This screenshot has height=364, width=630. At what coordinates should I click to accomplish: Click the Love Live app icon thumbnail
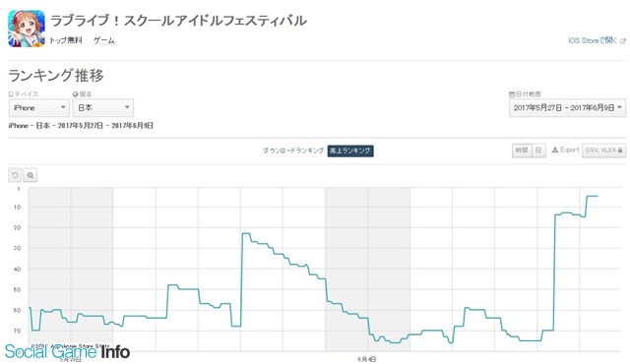coord(27,29)
